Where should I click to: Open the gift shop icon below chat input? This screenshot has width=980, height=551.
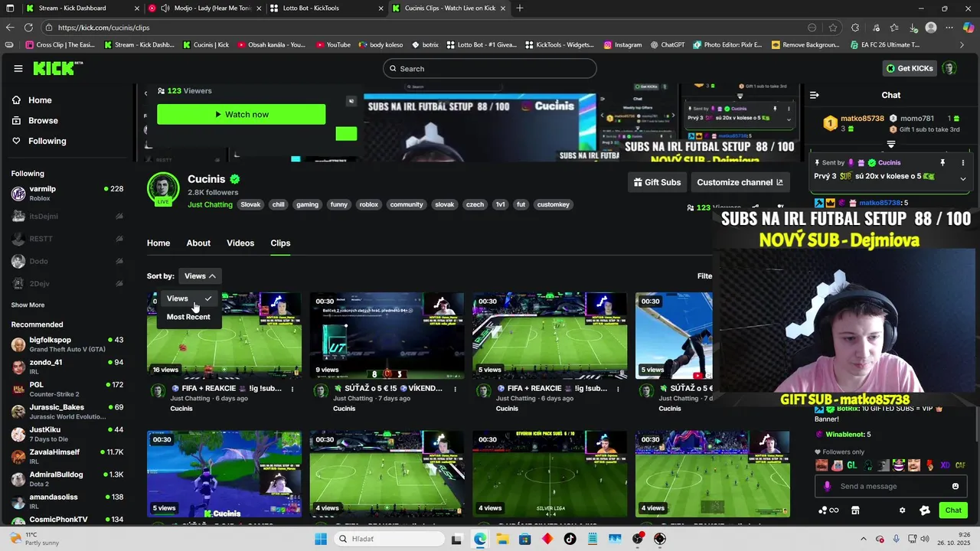click(855, 510)
